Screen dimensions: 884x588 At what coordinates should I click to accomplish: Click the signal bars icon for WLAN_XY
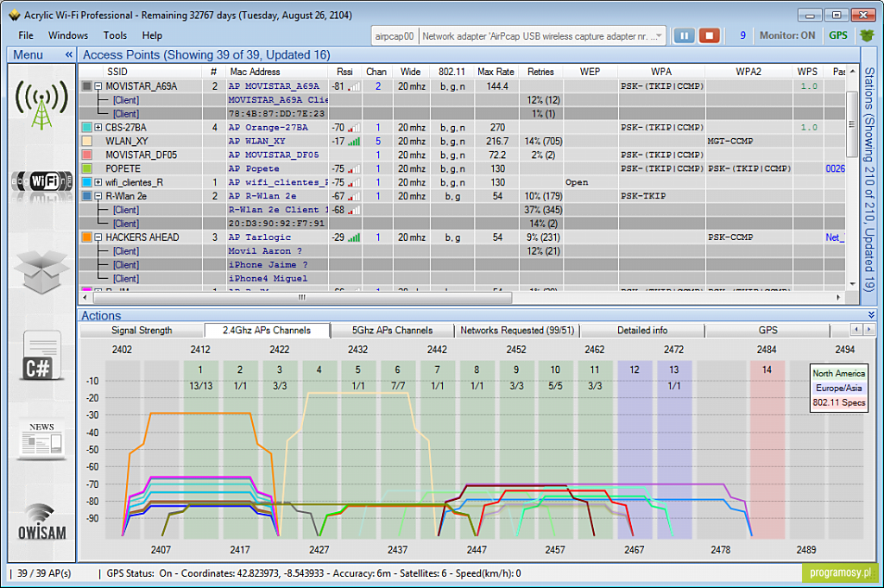click(x=354, y=141)
